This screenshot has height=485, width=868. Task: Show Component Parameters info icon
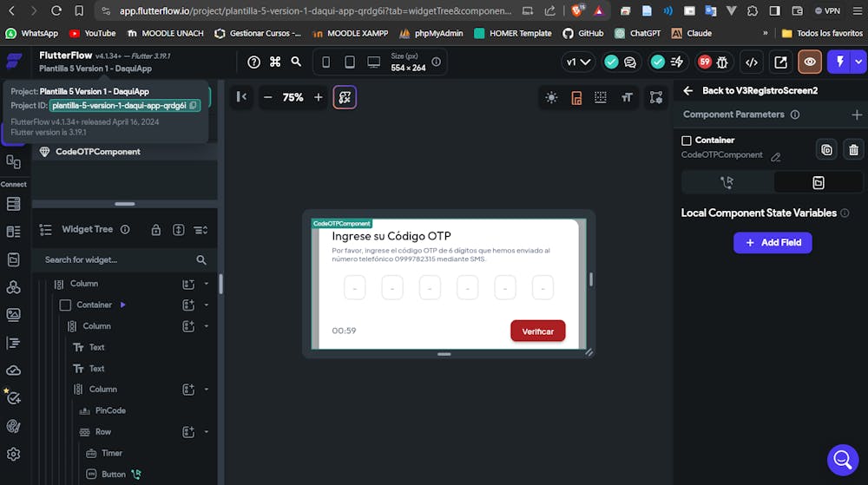click(795, 115)
